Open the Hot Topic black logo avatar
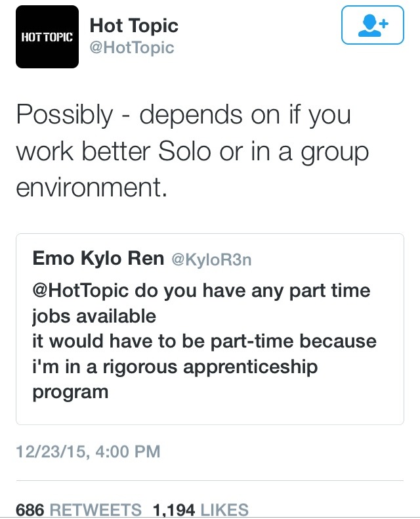 click(x=47, y=37)
